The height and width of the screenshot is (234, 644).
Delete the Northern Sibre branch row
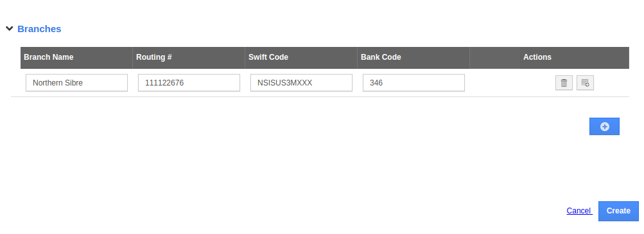(564, 83)
